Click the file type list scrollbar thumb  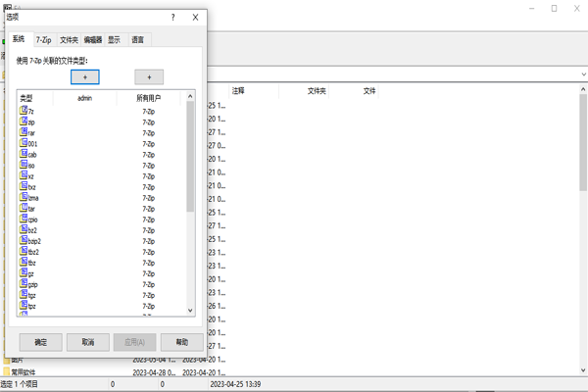pyautogui.click(x=190, y=157)
